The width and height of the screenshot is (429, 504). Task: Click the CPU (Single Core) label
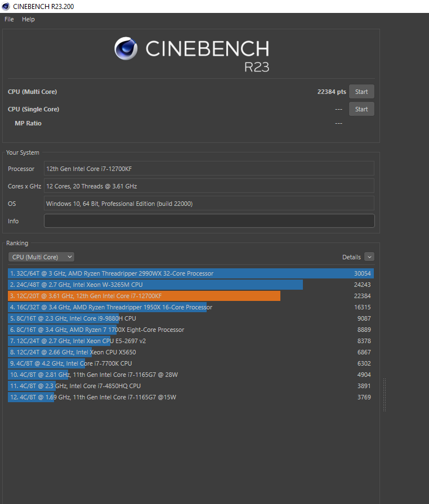click(33, 109)
